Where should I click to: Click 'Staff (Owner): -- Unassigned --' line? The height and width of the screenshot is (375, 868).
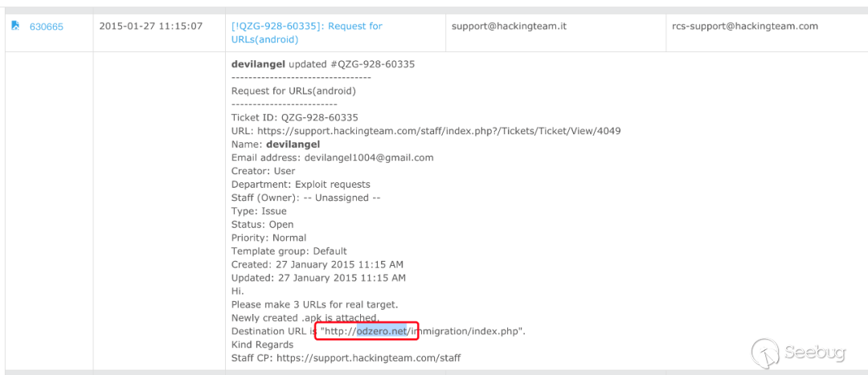(x=305, y=198)
